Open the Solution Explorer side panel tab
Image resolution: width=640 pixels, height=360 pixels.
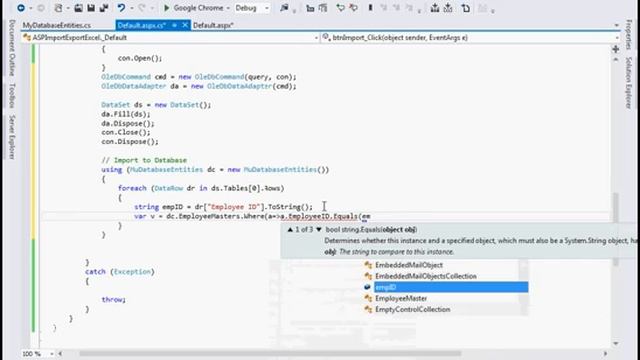[x=628, y=83]
